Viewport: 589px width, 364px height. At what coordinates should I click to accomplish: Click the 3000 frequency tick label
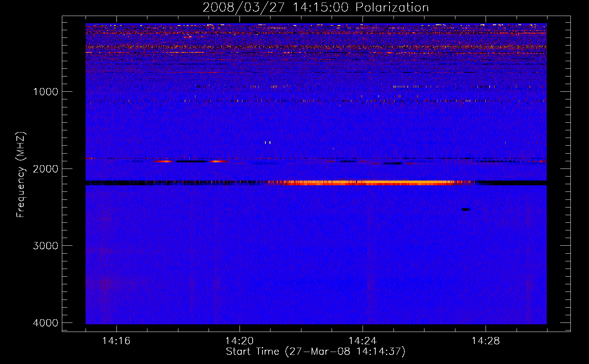tap(46, 246)
